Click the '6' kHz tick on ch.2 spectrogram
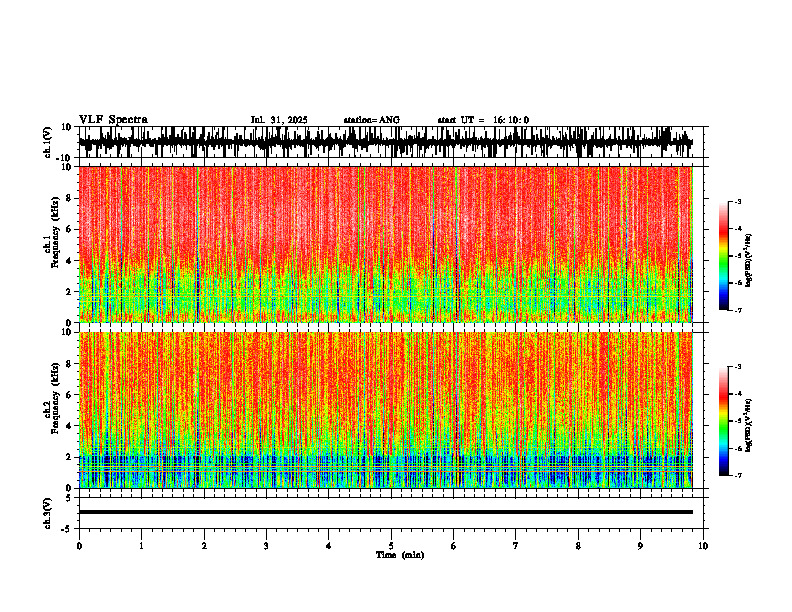 [70, 395]
